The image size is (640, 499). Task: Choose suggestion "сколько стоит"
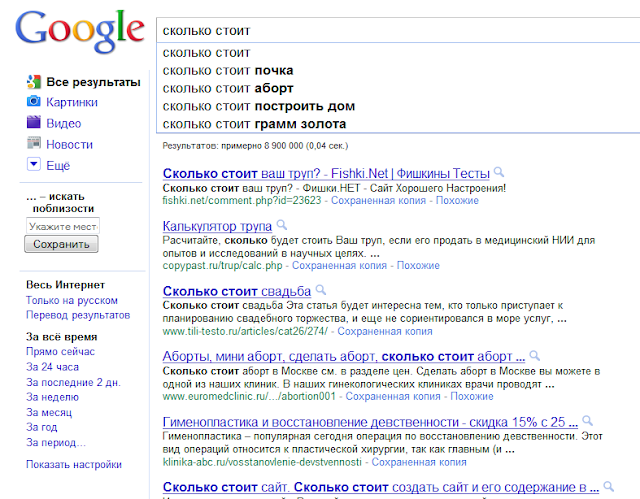206,53
